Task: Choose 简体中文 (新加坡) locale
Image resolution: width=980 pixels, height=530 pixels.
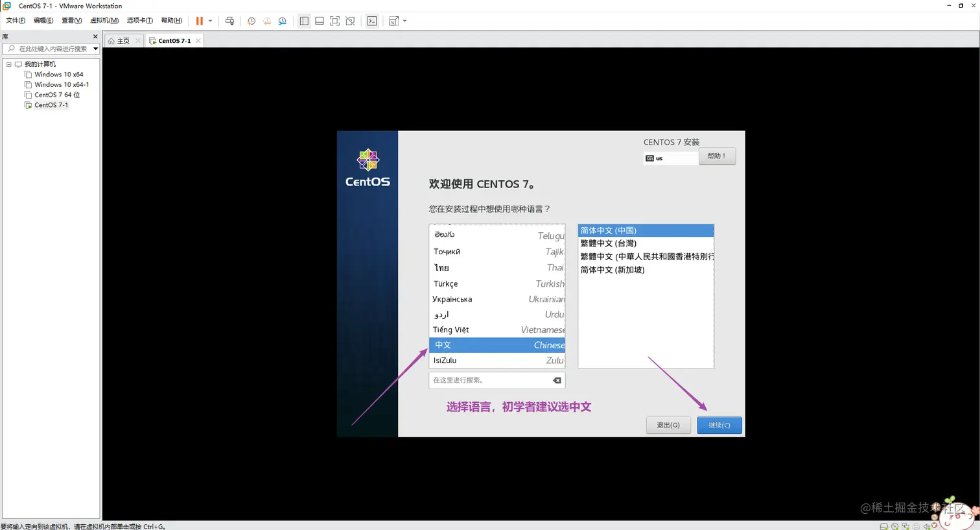Action: tap(646, 270)
